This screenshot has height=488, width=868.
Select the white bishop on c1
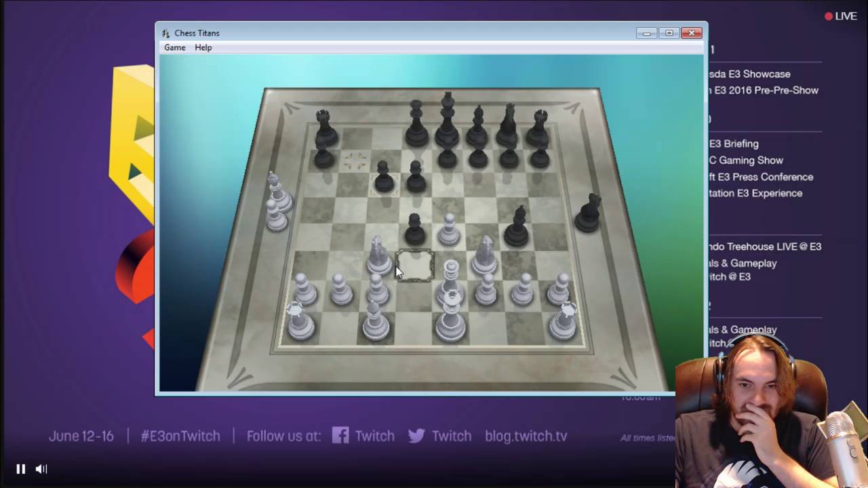tap(375, 320)
